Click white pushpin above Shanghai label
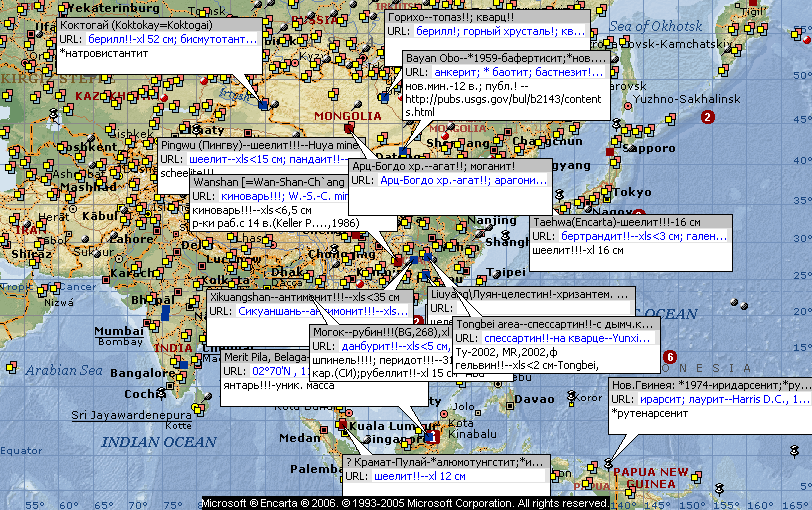 505,235
